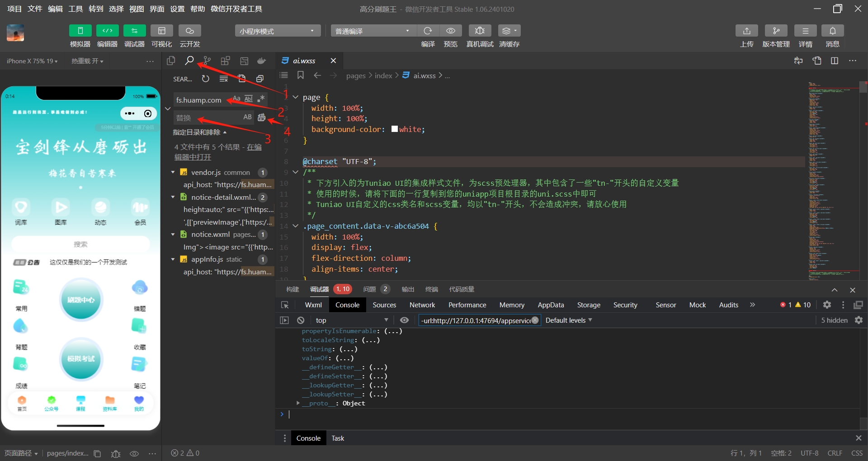The width and height of the screenshot is (868, 461).
Task: Click the preview eye icon
Action: click(451, 31)
